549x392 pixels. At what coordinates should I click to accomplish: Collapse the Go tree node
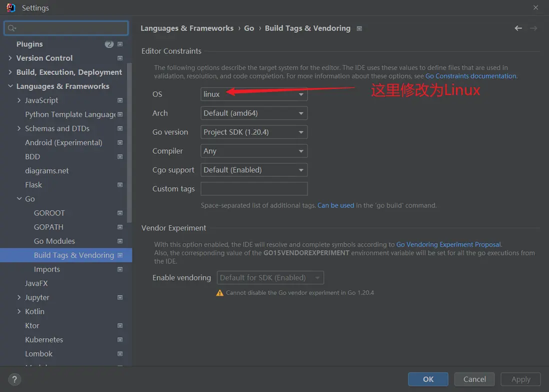click(19, 199)
